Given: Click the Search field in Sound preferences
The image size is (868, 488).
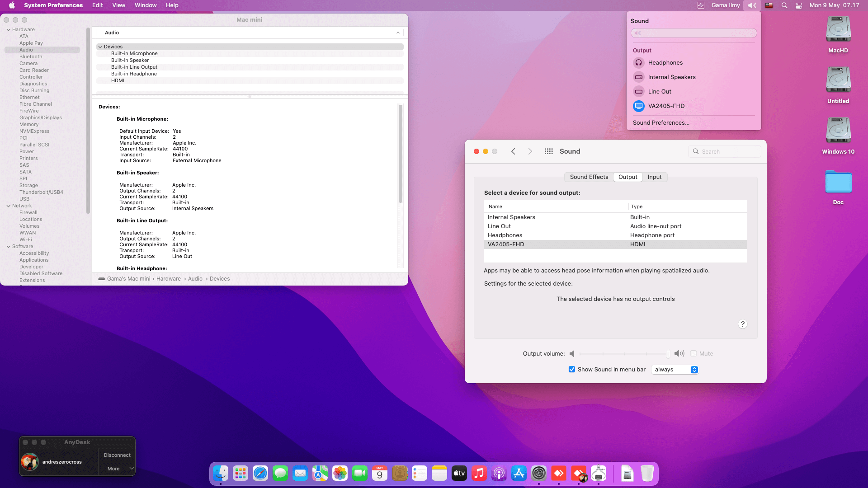Looking at the screenshot, I should [x=725, y=151].
